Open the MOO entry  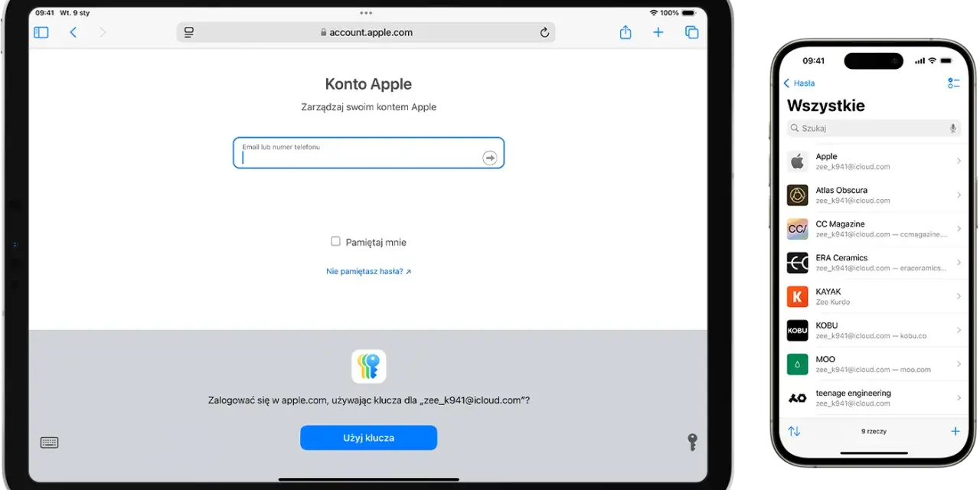tap(874, 364)
